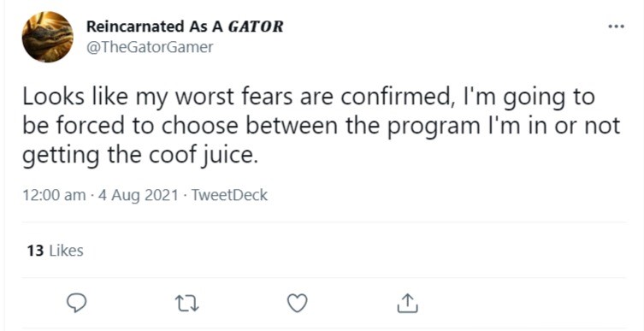Open the share upload arrow icon
This screenshot has width=644, height=331.
tap(408, 303)
